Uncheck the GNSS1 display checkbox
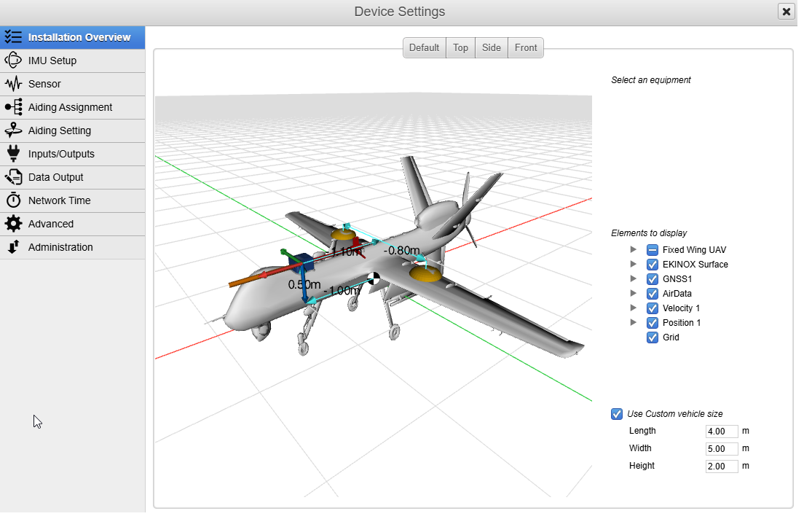Screen dimensions: 812x527 pos(653,279)
